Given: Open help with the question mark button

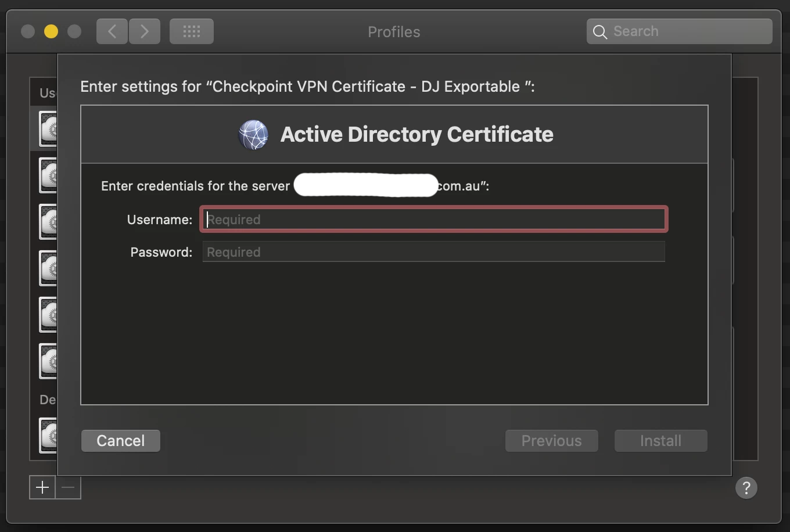Looking at the screenshot, I should click(x=746, y=488).
